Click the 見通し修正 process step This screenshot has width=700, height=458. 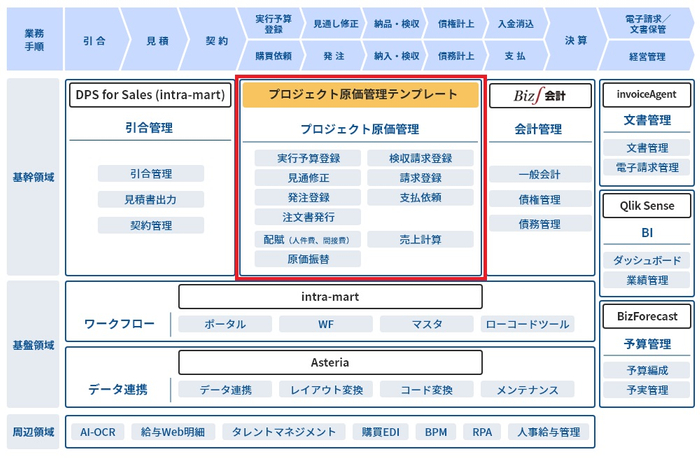(x=335, y=24)
